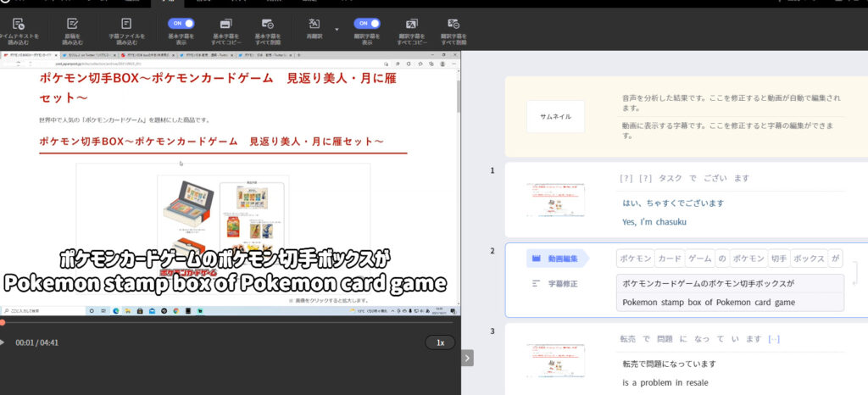Click the ござい word in row 1
The height and width of the screenshot is (395, 868).
click(x=714, y=178)
